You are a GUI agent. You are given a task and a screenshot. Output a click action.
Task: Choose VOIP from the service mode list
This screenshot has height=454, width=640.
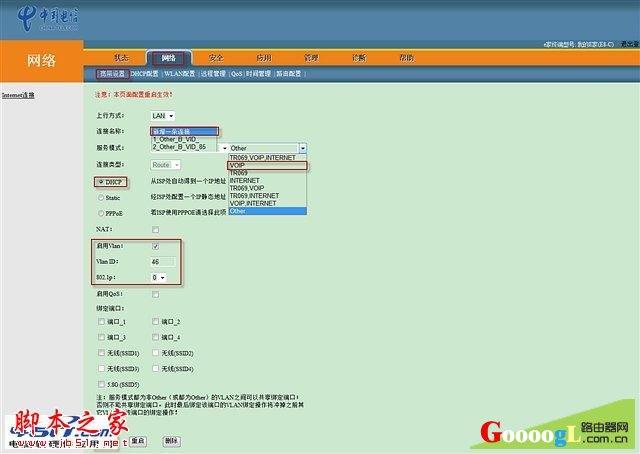click(x=237, y=165)
